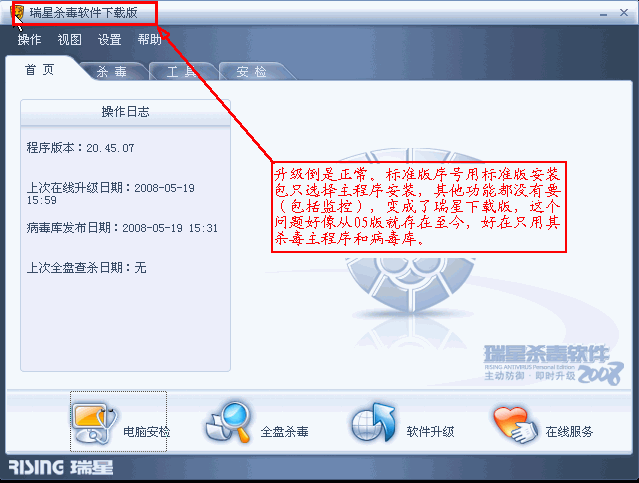Switch to the 首页 tab

point(40,70)
